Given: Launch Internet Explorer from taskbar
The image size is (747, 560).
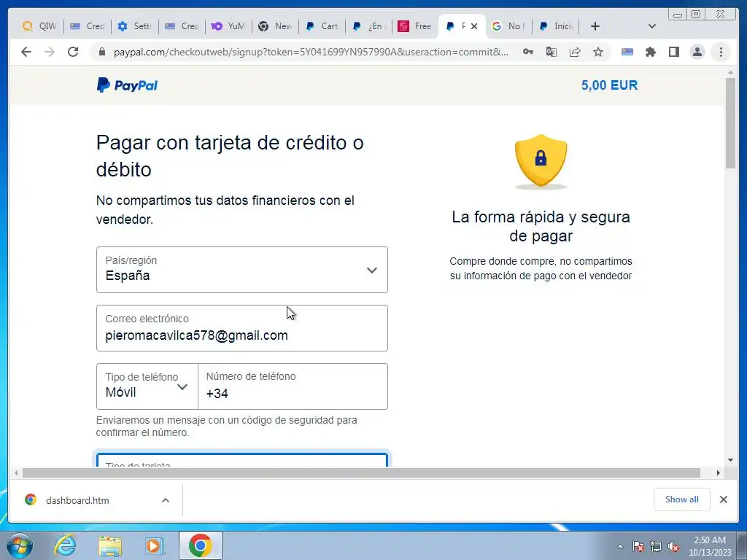Looking at the screenshot, I should [x=65, y=545].
